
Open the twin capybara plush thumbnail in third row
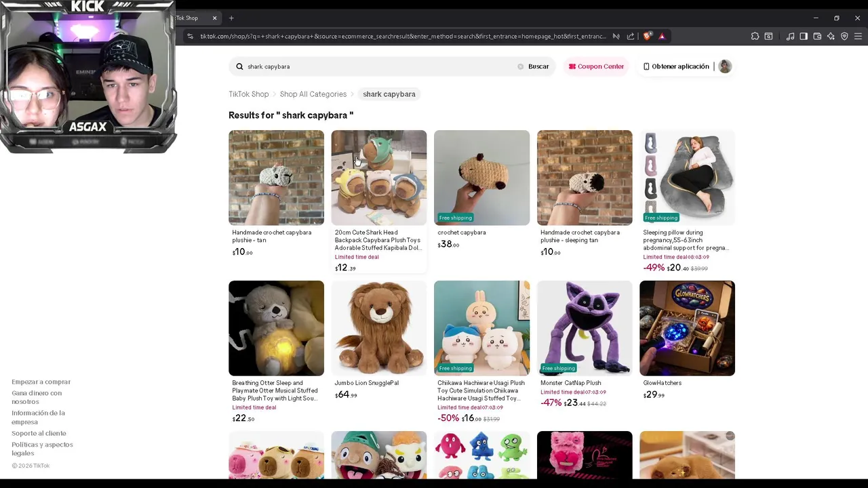(276, 455)
